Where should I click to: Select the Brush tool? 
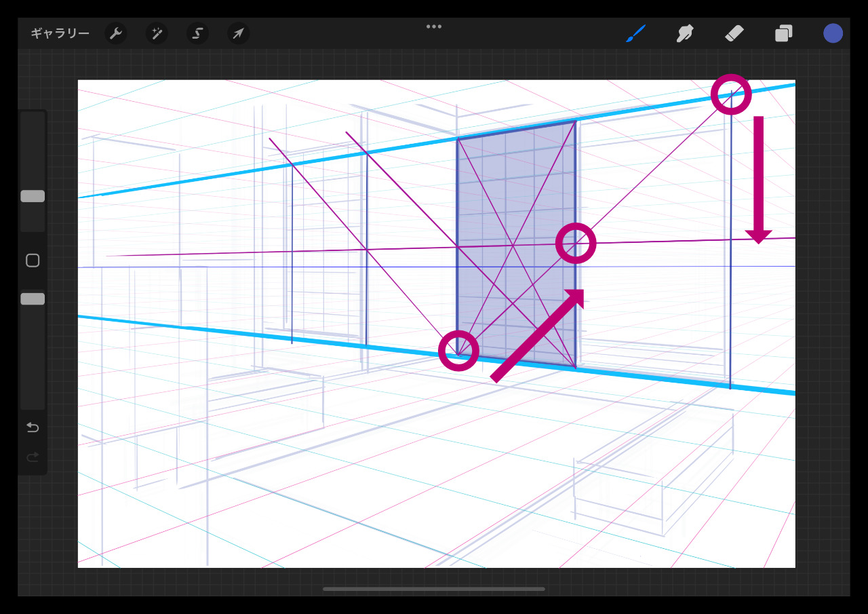point(635,33)
